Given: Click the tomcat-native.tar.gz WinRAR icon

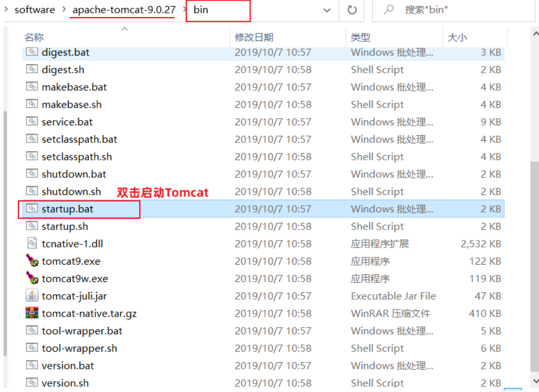Looking at the screenshot, I should point(32,313).
